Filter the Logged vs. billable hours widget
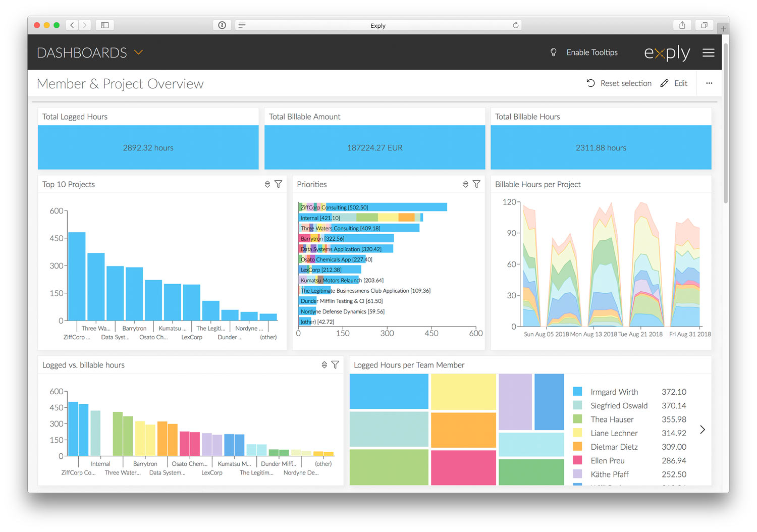Viewport: 757px width, 532px height. (x=335, y=364)
